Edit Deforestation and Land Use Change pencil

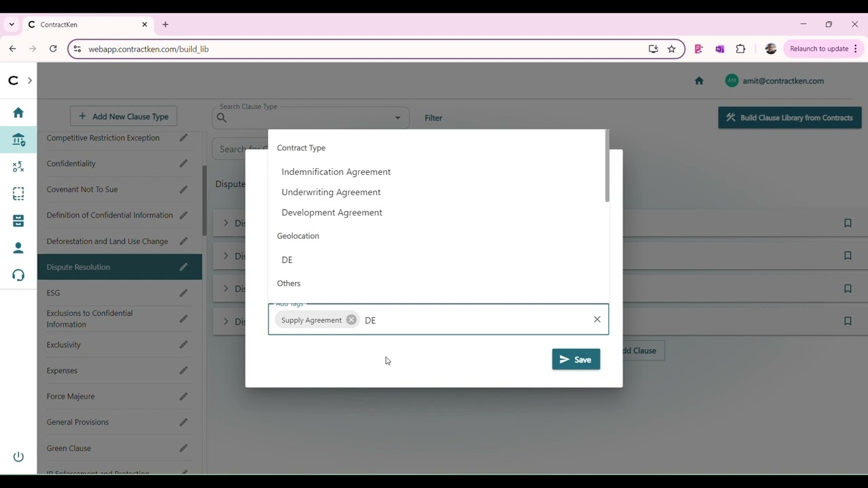pyautogui.click(x=183, y=241)
